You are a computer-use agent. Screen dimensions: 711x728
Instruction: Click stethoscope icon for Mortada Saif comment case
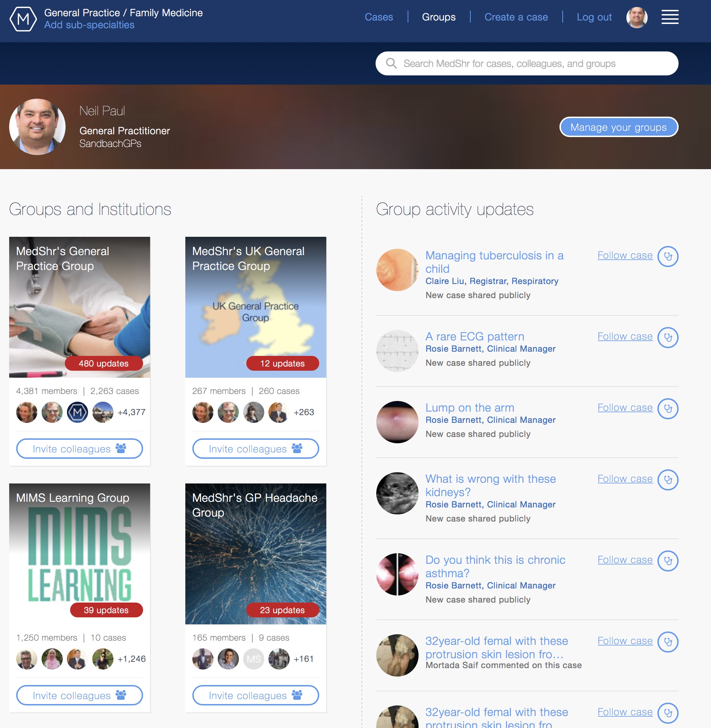coord(668,642)
